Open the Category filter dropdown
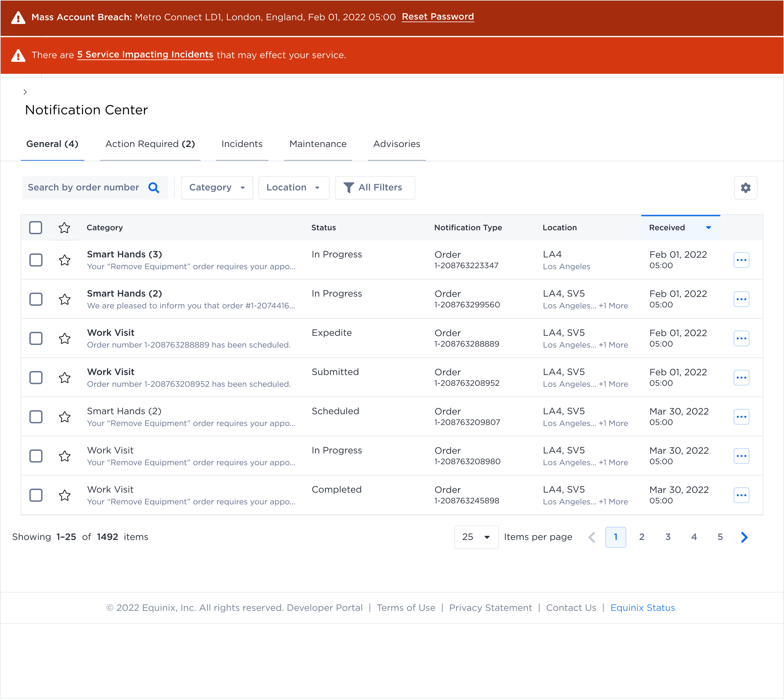784x699 pixels. (x=217, y=188)
